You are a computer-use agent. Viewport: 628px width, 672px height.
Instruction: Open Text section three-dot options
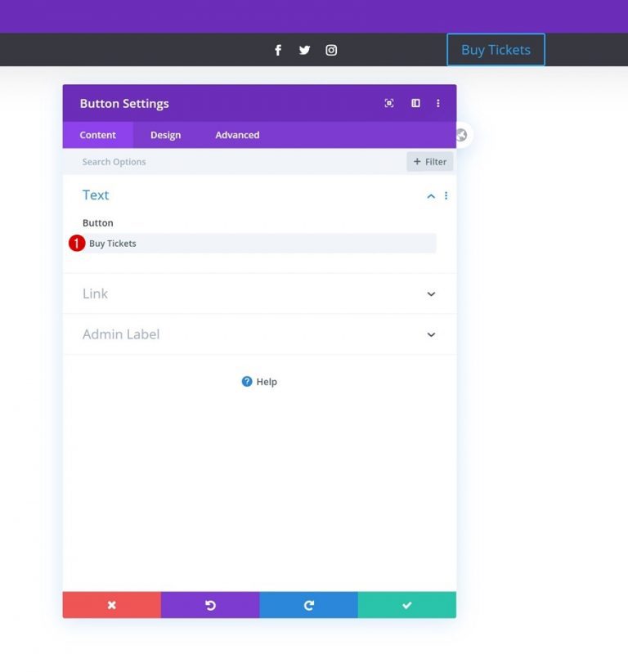[446, 195]
